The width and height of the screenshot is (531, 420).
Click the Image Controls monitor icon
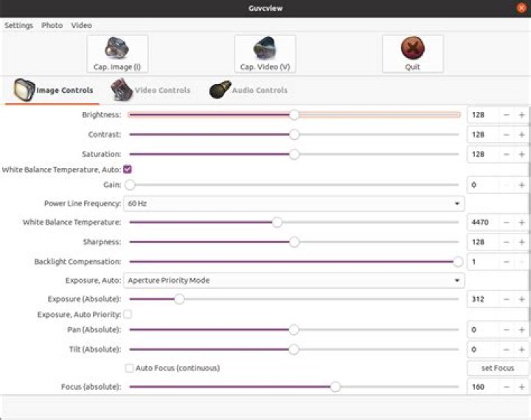coord(24,90)
